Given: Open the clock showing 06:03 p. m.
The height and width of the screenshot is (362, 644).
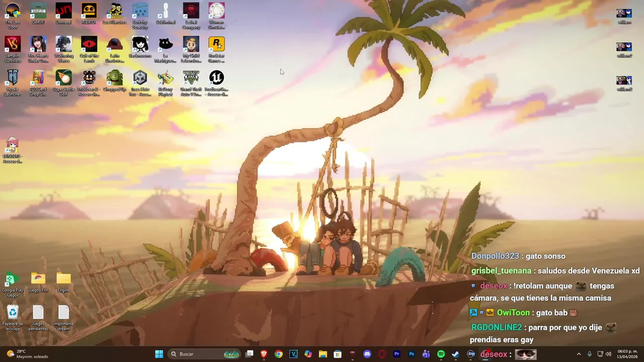Looking at the screenshot, I should click(627, 354).
